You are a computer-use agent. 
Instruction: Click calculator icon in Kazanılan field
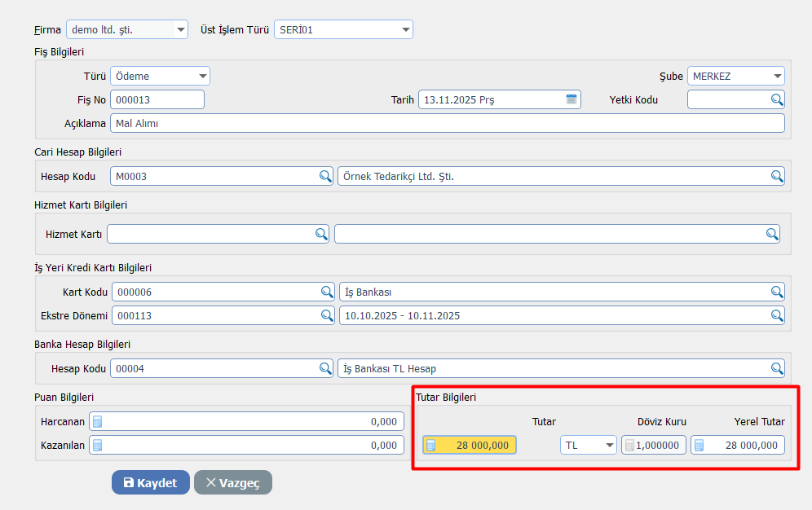(98, 445)
